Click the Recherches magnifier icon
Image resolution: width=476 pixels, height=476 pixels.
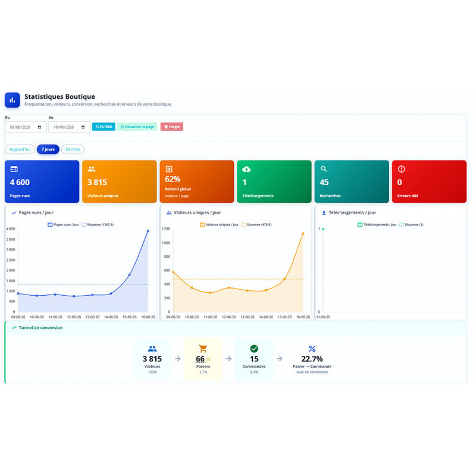click(324, 169)
